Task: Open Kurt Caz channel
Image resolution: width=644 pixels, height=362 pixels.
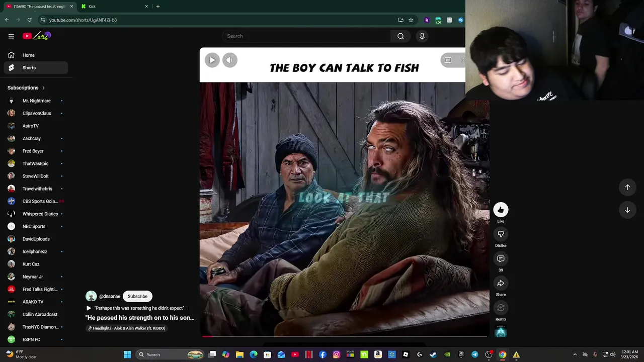Action: [x=35, y=264]
